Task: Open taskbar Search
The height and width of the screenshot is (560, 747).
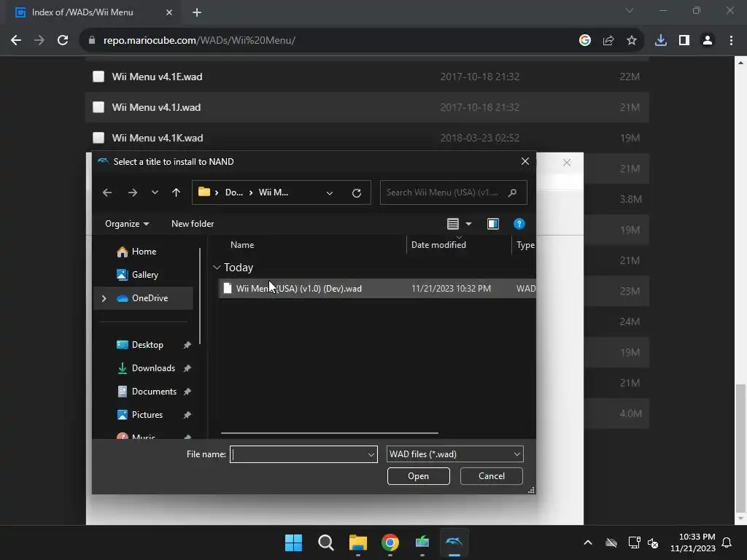Action: pyautogui.click(x=326, y=542)
